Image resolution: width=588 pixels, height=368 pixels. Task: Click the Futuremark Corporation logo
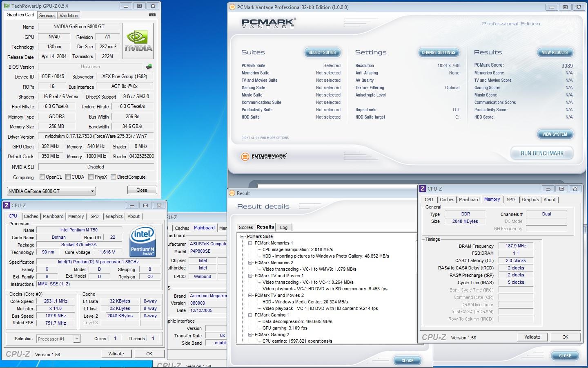264,156
